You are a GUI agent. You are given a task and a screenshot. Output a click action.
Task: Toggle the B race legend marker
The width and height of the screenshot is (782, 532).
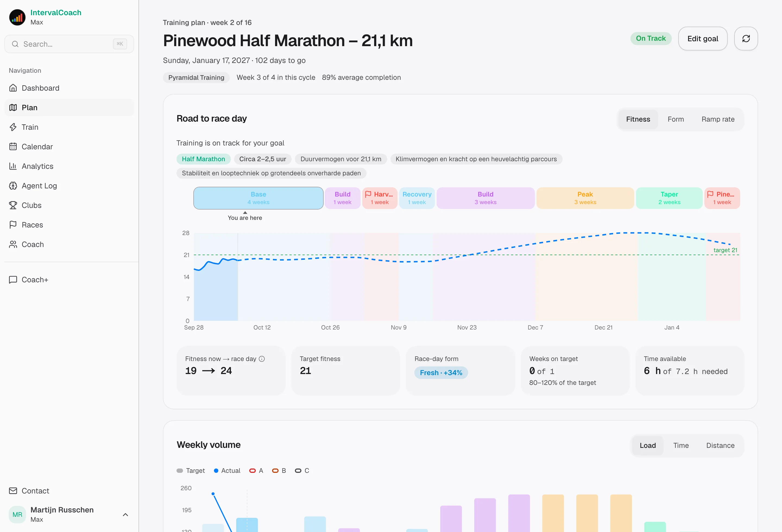[x=275, y=471]
